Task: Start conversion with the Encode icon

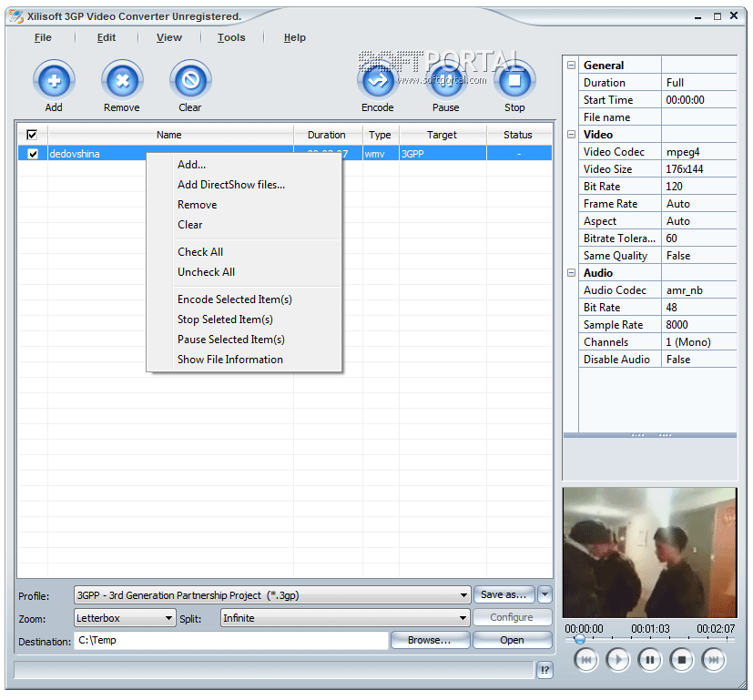Action: (x=378, y=80)
